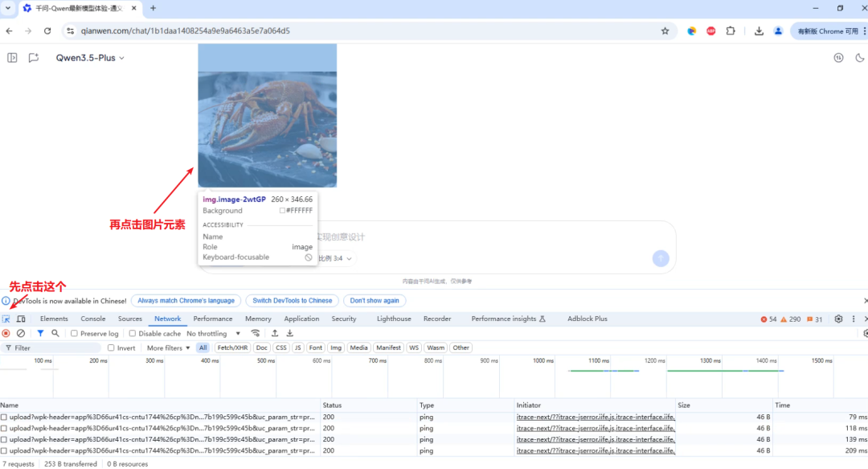Toggle the device toolbar icon in DevTools
The height and width of the screenshot is (469, 868).
[x=21, y=319]
